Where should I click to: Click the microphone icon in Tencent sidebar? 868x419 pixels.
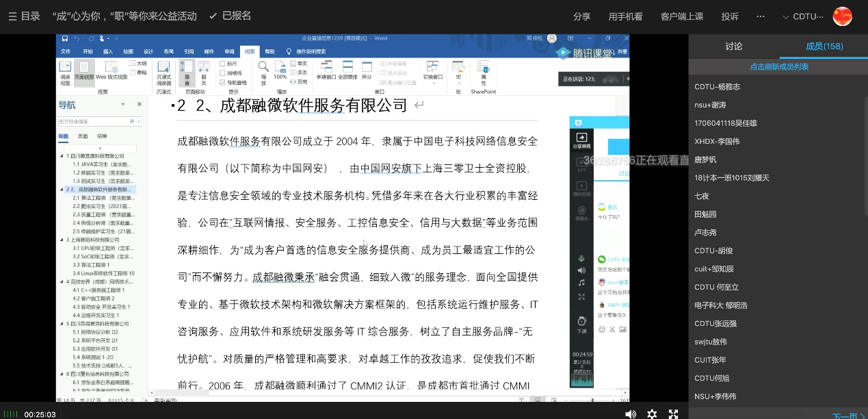click(x=581, y=258)
